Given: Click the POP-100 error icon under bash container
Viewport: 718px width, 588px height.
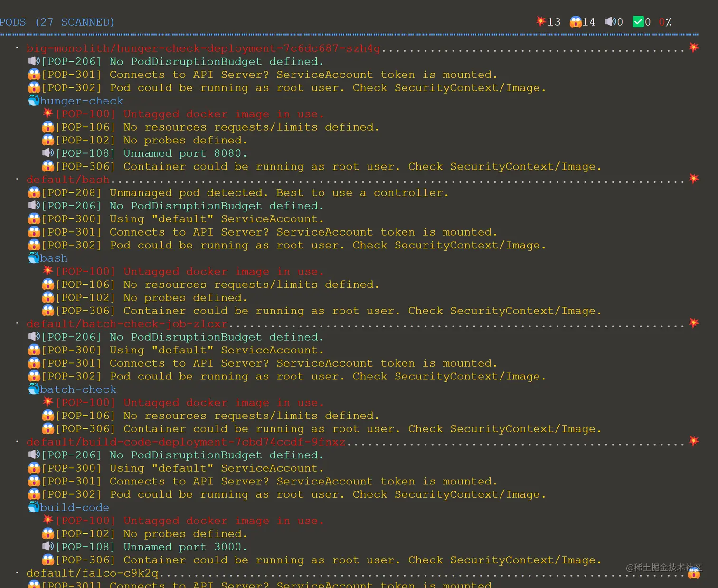Looking at the screenshot, I should 48,271.
